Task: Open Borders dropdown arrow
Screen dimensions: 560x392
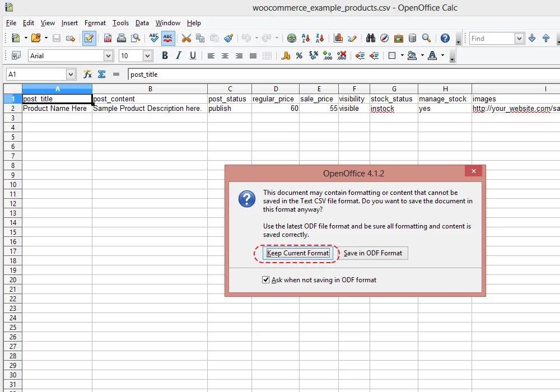Action: click(402, 55)
